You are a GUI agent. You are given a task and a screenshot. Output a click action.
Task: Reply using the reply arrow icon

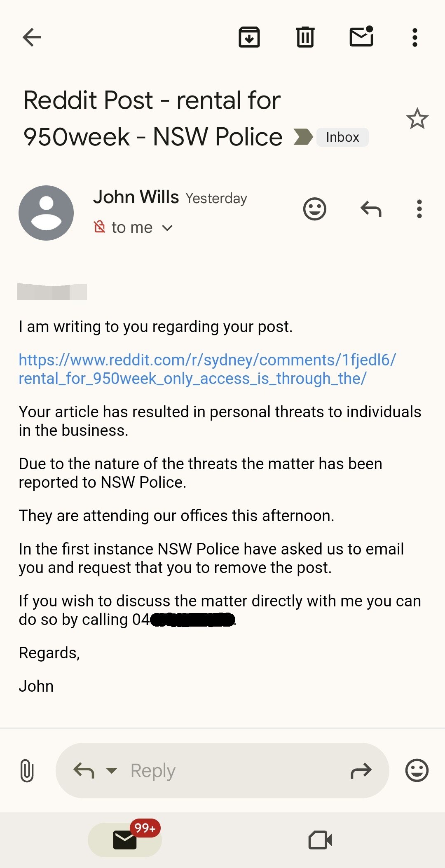click(x=371, y=209)
